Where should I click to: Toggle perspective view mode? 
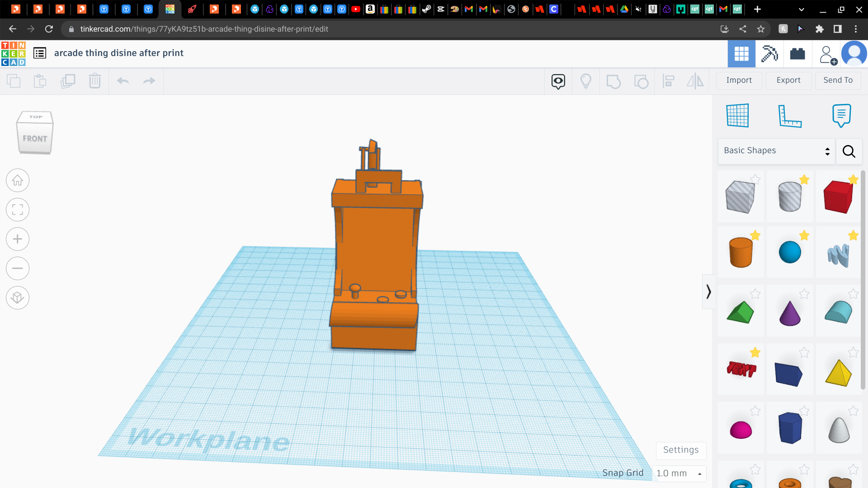pos(17,298)
